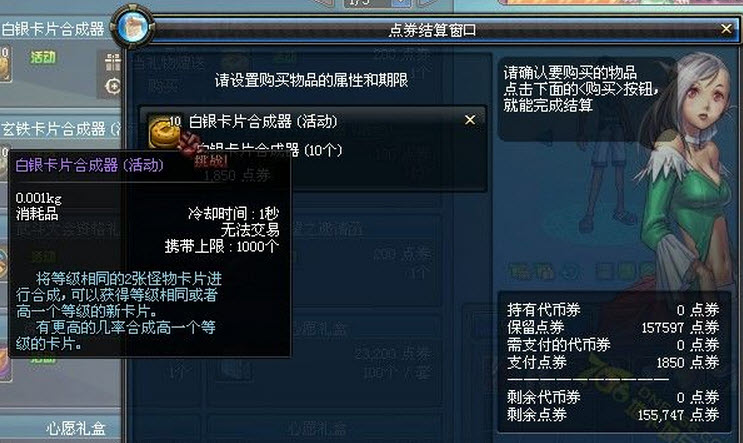Screen dimensions: 743x443
Task: Click the round avatar emblem on checkout window
Action: [x=133, y=27]
